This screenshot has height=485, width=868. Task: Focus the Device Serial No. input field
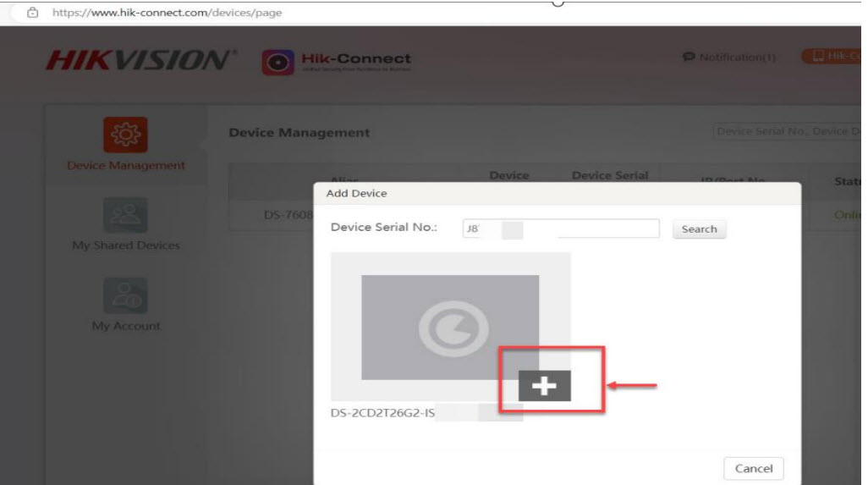tap(560, 229)
